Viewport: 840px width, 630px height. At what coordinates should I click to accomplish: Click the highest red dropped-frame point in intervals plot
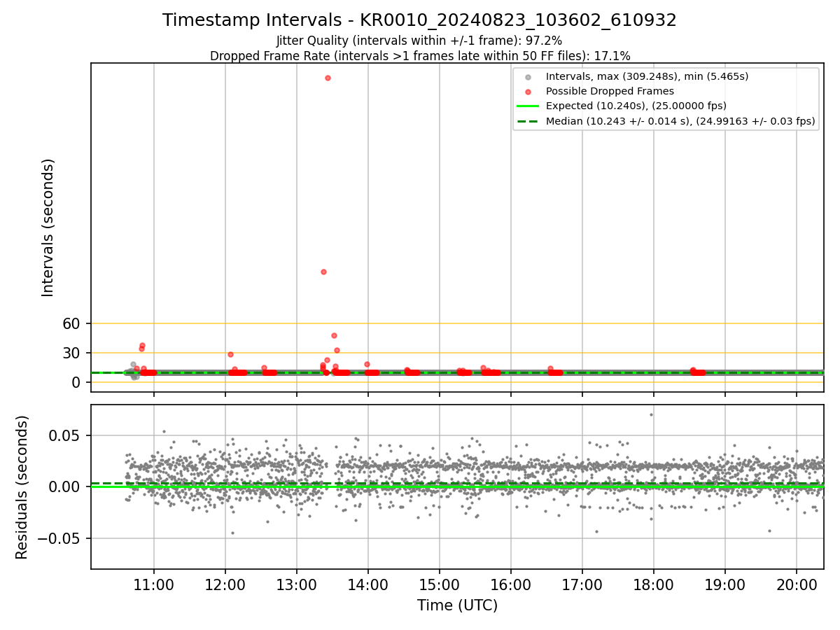click(328, 78)
